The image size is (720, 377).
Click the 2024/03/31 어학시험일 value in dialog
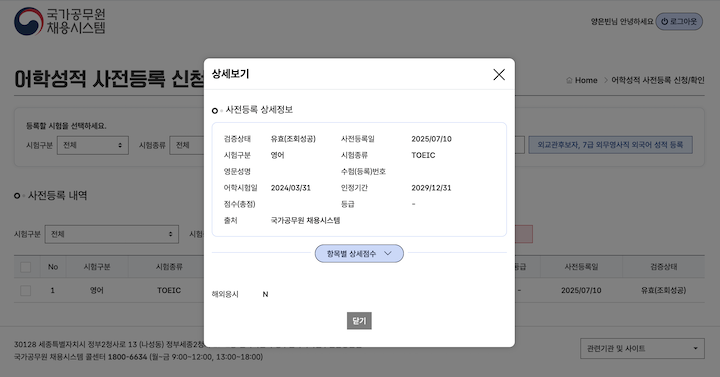(x=291, y=188)
